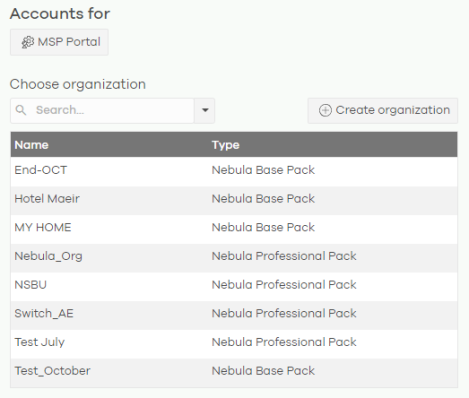Select the Hotel Maeir organization
Viewport: 469px width, 398px height.
[234, 199]
